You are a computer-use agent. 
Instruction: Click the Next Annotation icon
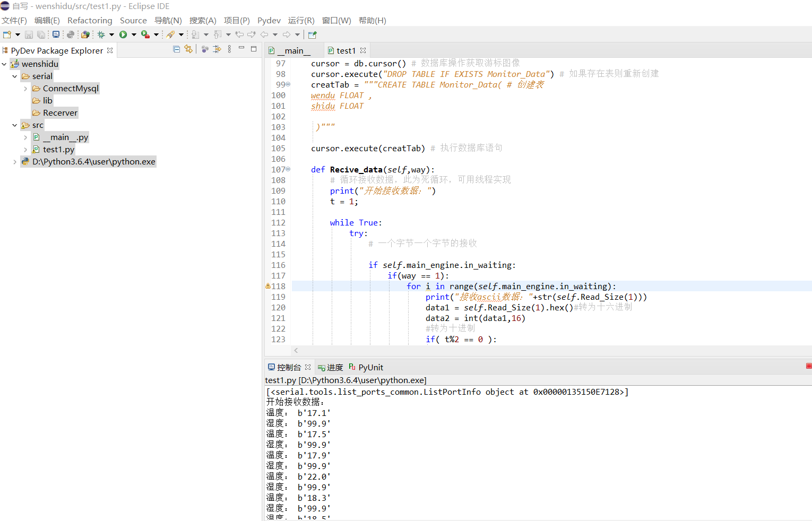tap(195, 34)
